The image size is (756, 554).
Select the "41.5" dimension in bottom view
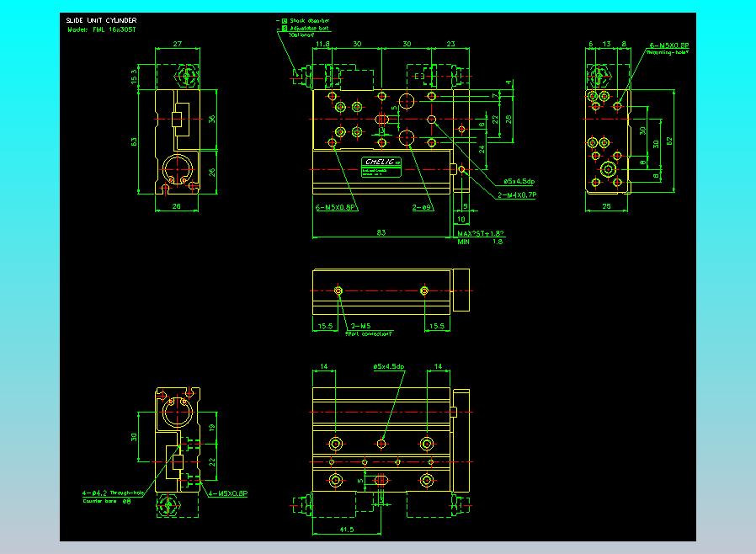click(x=346, y=530)
